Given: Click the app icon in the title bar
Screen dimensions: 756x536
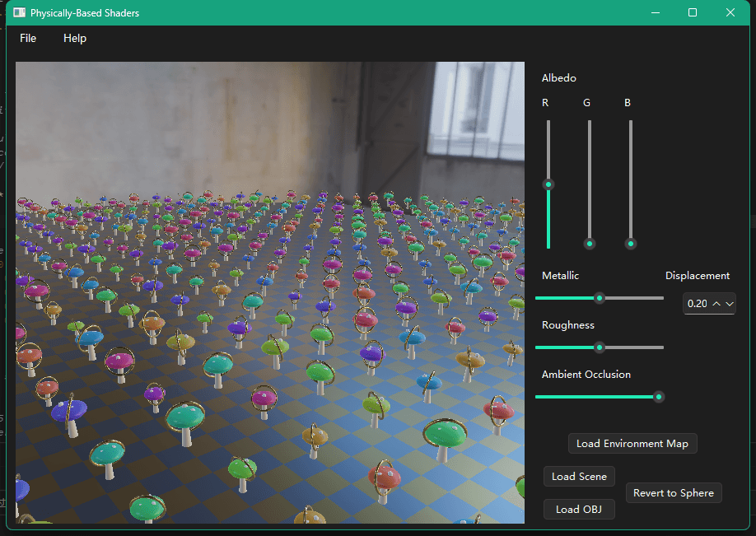Looking at the screenshot, I should tap(19, 12).
